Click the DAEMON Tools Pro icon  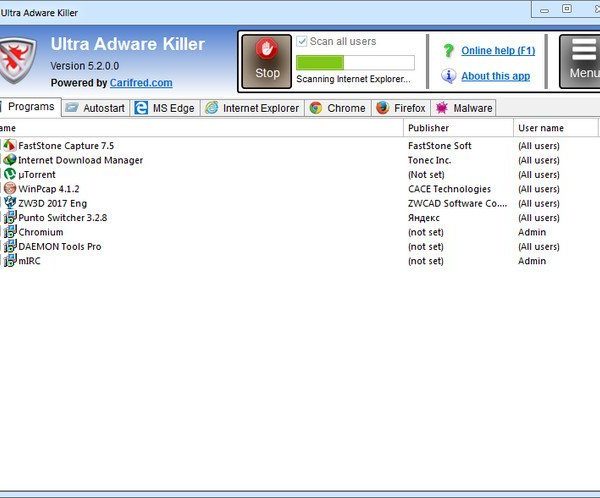pos(10,246)
